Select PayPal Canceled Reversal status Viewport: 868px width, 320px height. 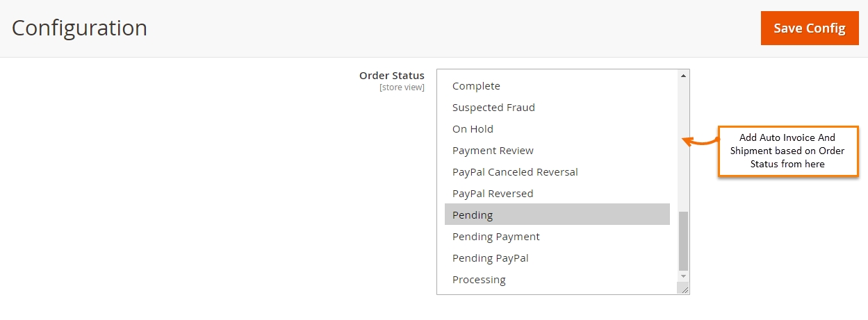(x=515, y=172)
